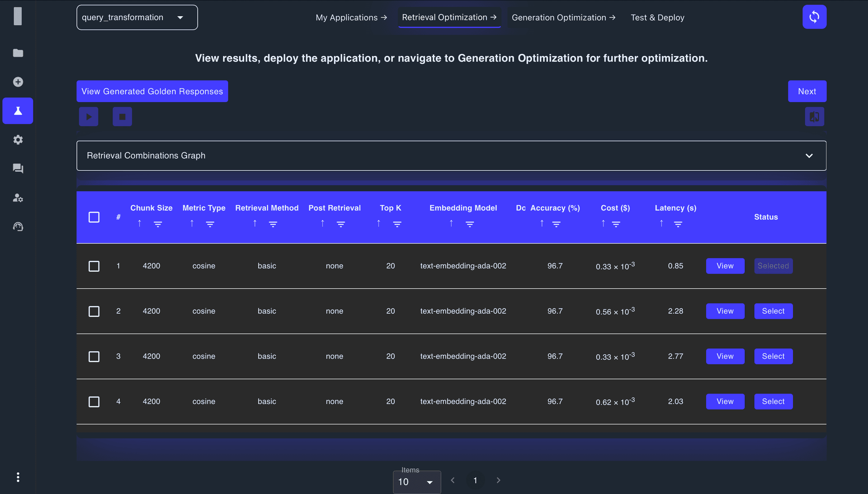This screenshot has width=868, height=494.
Task: Open the flask experiments sidebar icon
Action: tap(18, 111)
